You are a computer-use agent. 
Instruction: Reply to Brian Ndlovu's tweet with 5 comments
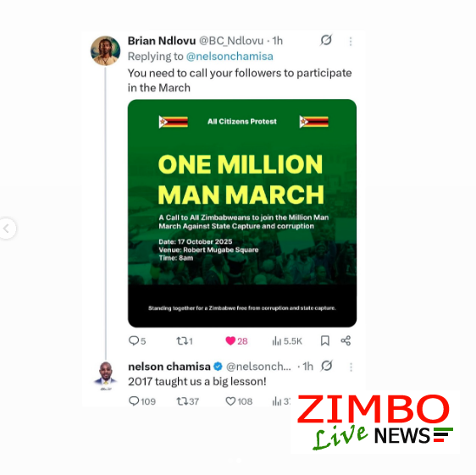tap(137, 341)
